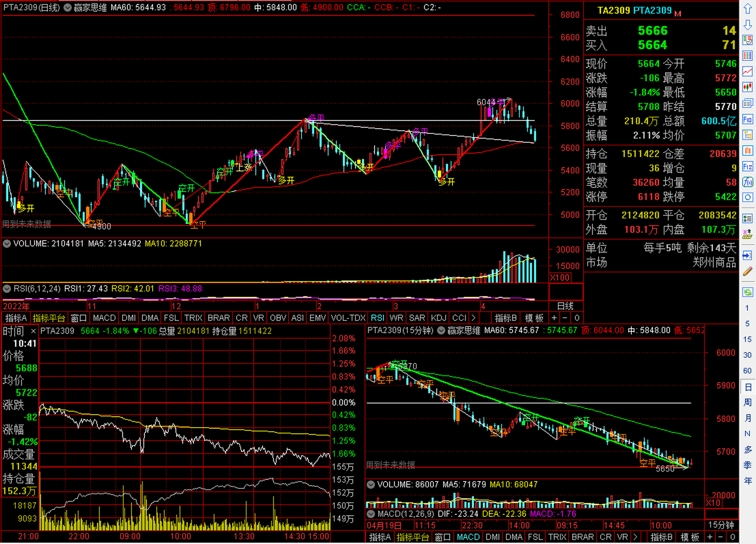Zoom out daily chart with − button
Image resolution: width=756 pixels, height=544 pixels.
565,318
